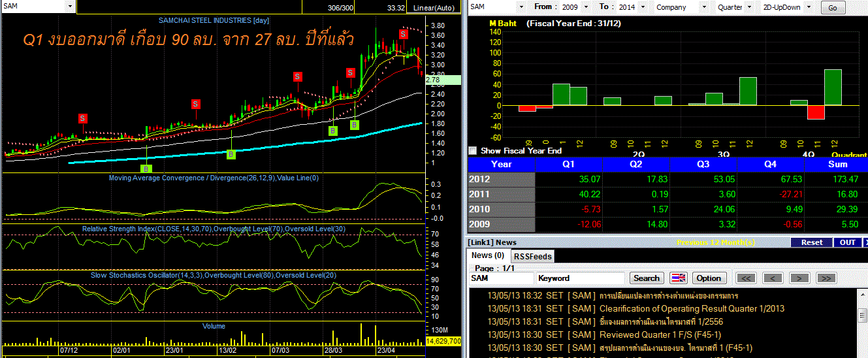
Task: Open the To year 2014 dropdown
Action: pos(642,7)
